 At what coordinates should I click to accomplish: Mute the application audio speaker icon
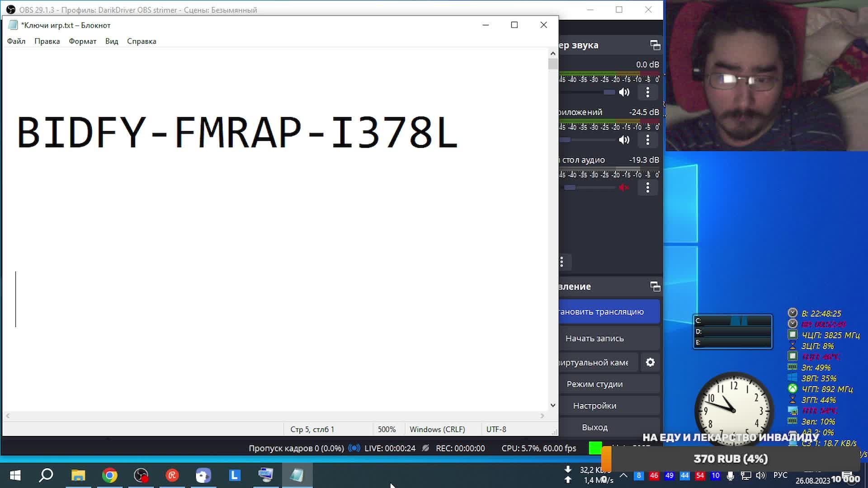(624, 140)
